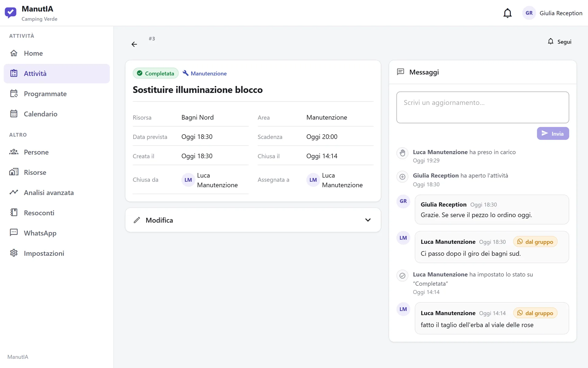
Task: Click the Resoconti notebook icon
Action: tap(14, 213)
